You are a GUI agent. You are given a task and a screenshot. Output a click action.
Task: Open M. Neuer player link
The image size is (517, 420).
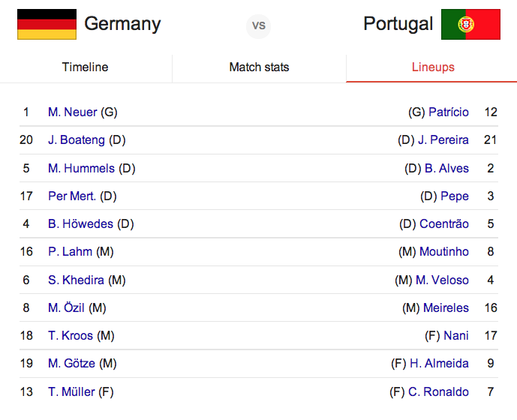[x=72, y=112]
